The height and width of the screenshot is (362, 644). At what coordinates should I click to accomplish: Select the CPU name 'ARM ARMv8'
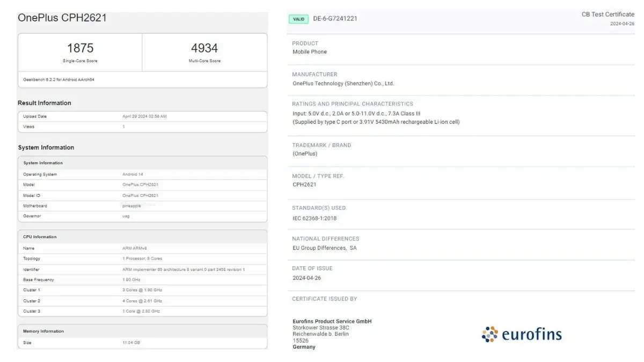click(x=134, y=248)
